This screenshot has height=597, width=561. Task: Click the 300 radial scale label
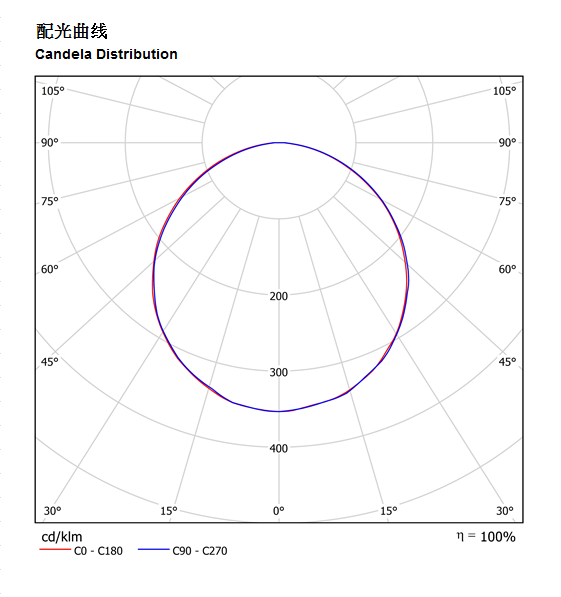(279, 372)
